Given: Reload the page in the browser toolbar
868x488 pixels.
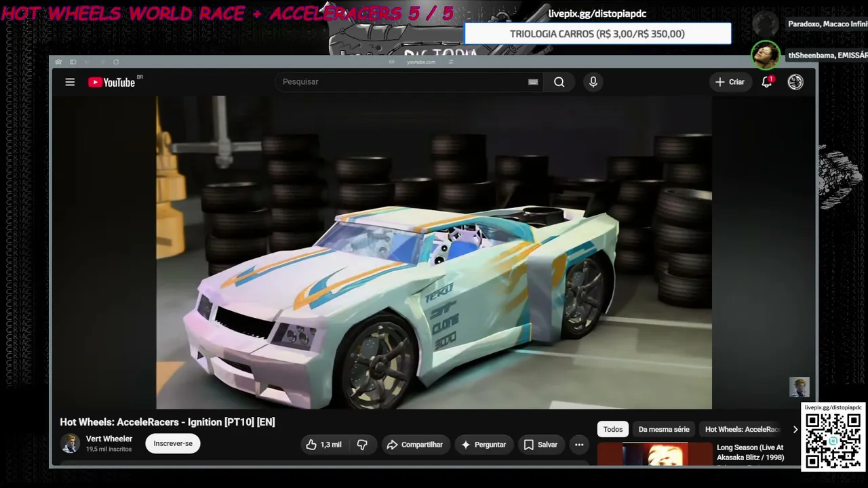Looking at the screenshot, I should click(x=116, y=62).
